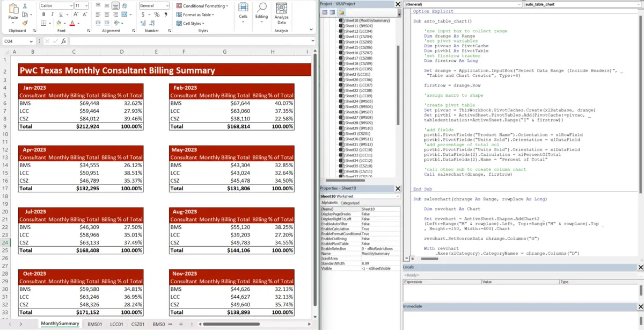This screenshot has width=644, height=330.
Task: Click the Merge & Center icon
Action: coord(124,15)
